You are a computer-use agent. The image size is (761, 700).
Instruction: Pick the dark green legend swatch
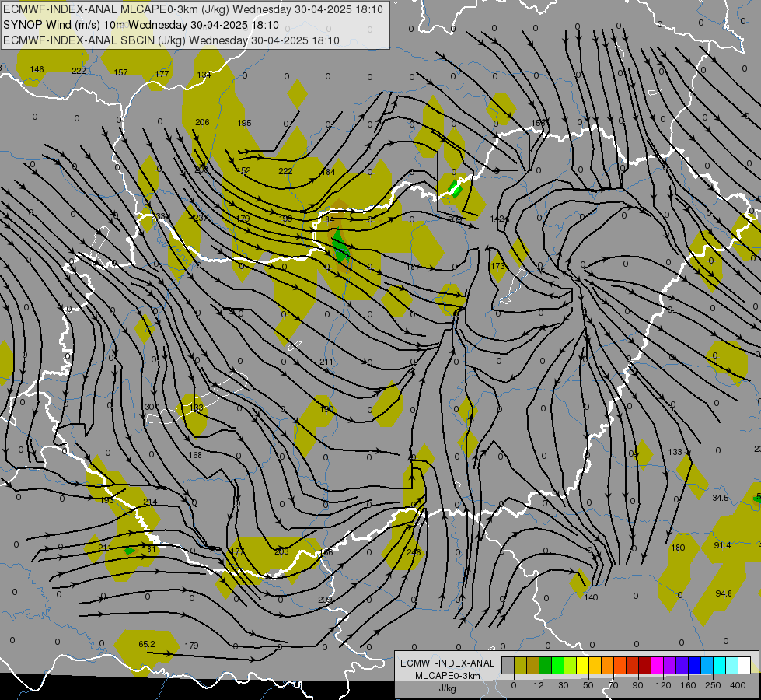pyautogui.click(x=546, y=665)
